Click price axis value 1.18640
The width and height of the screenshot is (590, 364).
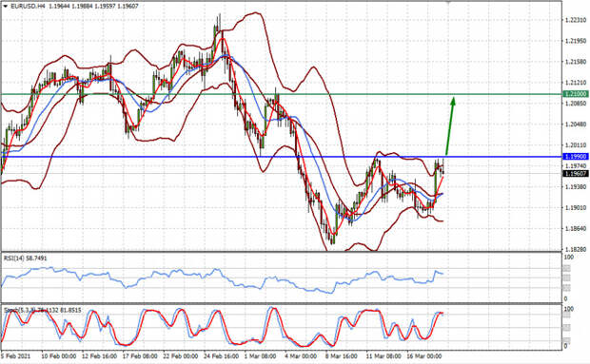click(576, 228)
